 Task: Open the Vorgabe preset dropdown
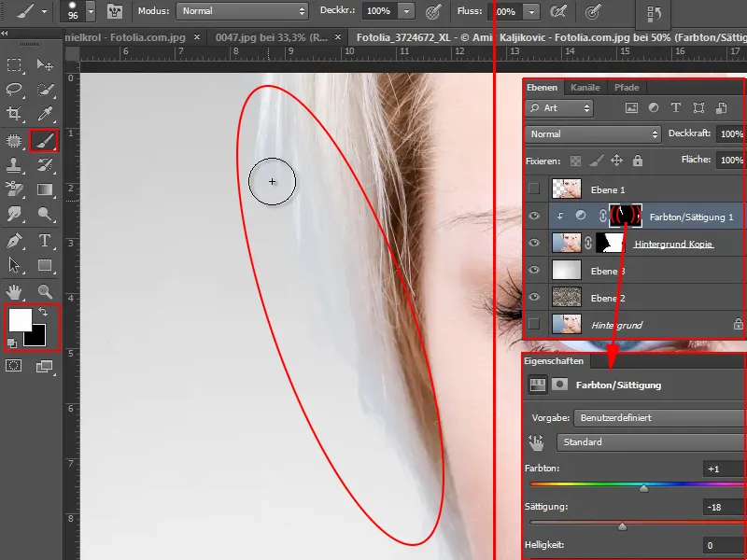[659, 418]
